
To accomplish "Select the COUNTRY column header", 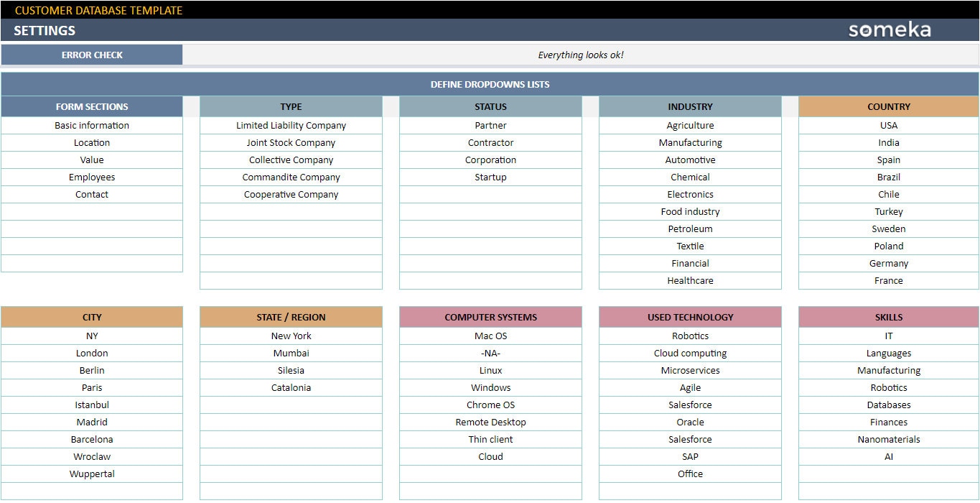I will pyautogui.click(x=888, y=106).
